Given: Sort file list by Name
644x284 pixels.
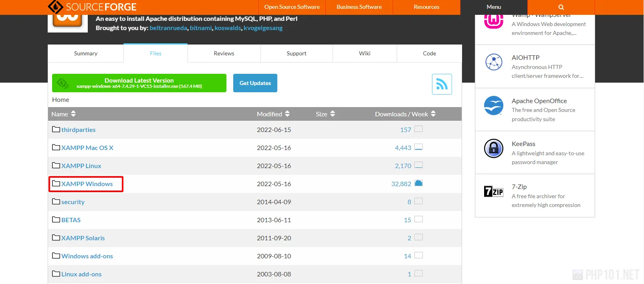Looking at the screenshot, I should tap(63, 114).
